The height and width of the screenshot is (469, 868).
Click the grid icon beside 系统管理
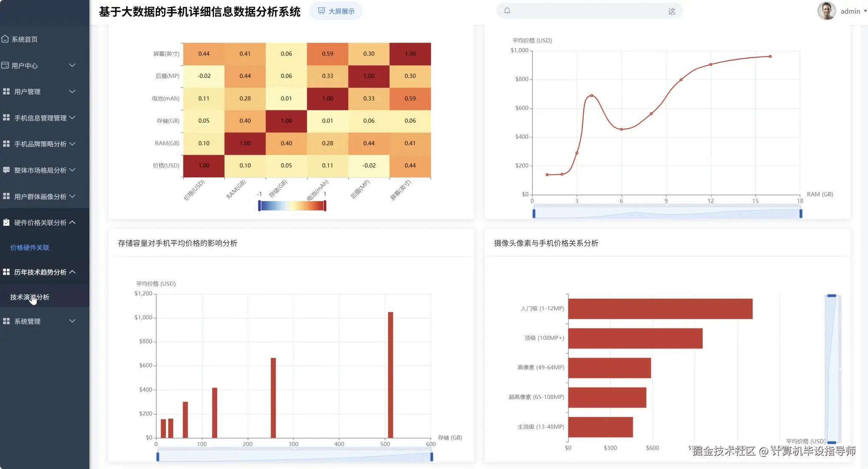coord(6,321)
